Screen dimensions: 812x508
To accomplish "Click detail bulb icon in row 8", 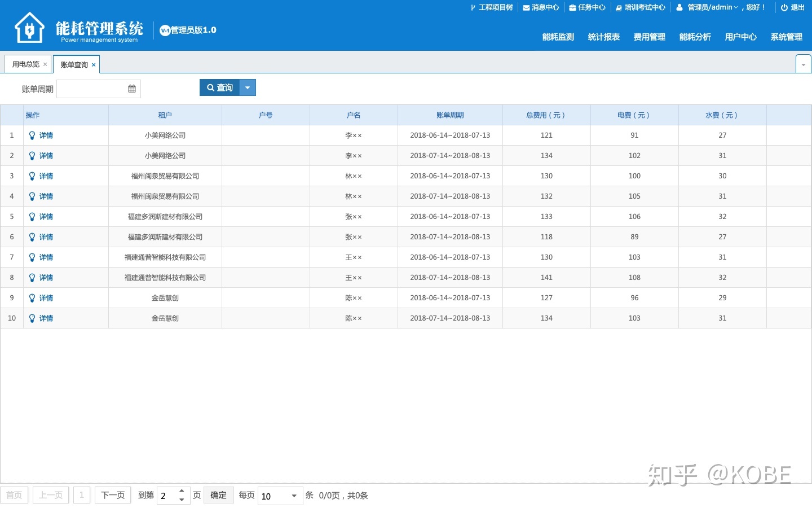I will (32, 278).
